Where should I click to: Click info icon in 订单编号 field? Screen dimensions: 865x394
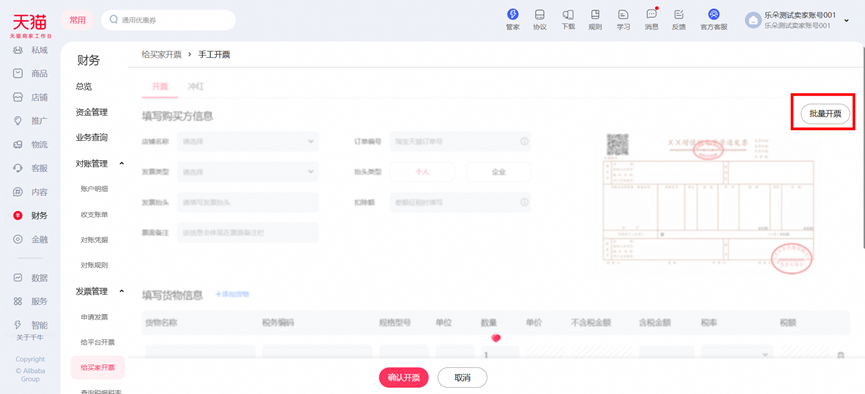tap(524, 141)
